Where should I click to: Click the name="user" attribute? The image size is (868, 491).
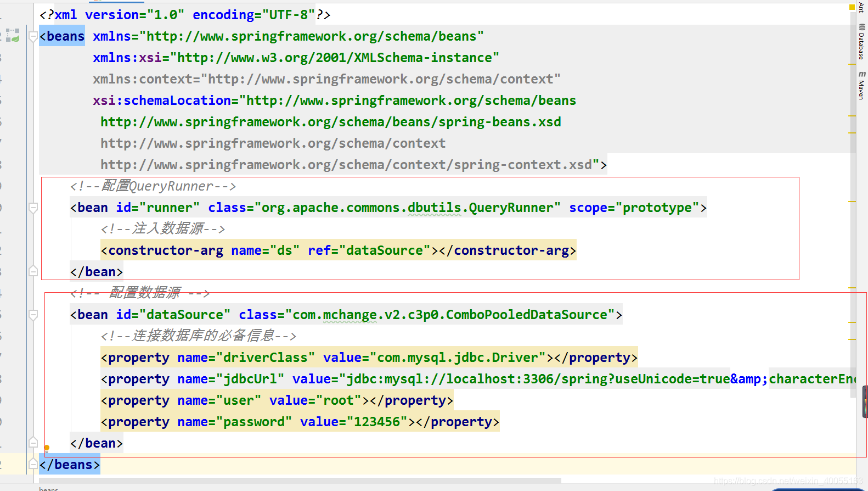pyautogui.click(x=219, y=400)
